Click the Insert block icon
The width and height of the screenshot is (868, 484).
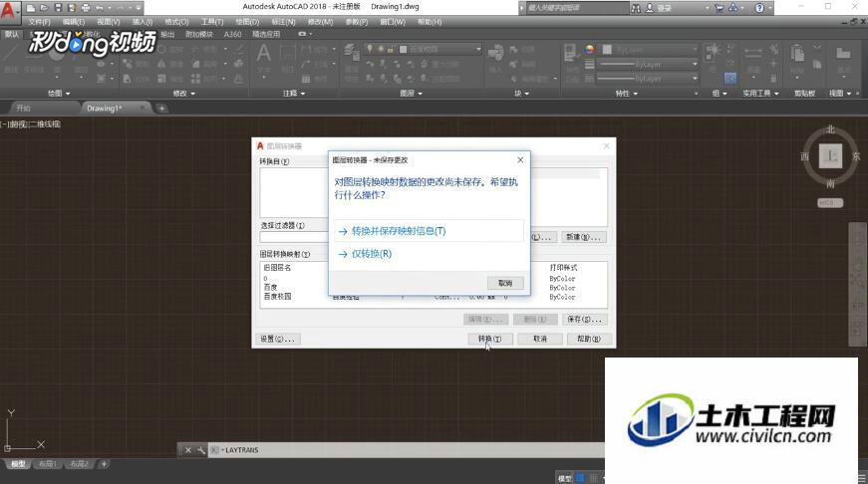(495, 53)
